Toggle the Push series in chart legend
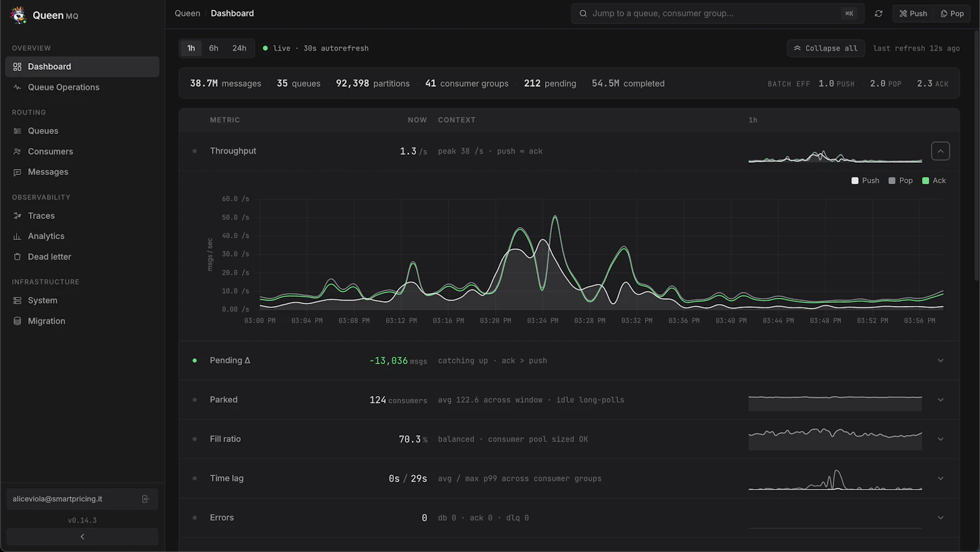Screen dimensions: 980x552 click(x=865, y=181)
